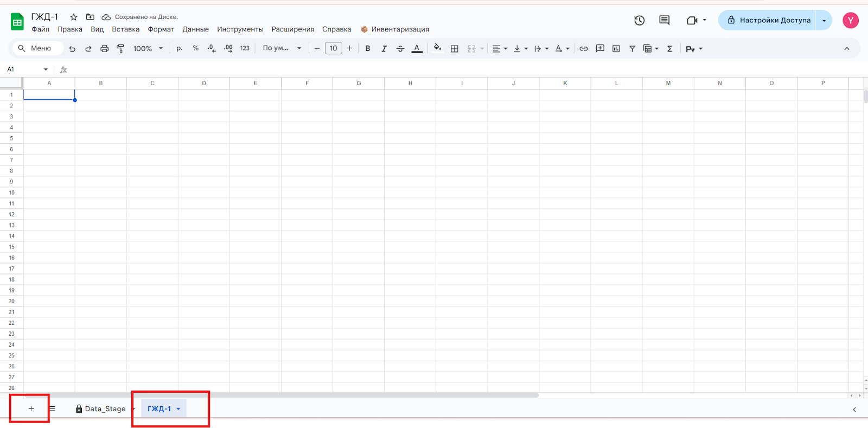
Task: Open the Google account avatar Y
Action: coord(851,20)
